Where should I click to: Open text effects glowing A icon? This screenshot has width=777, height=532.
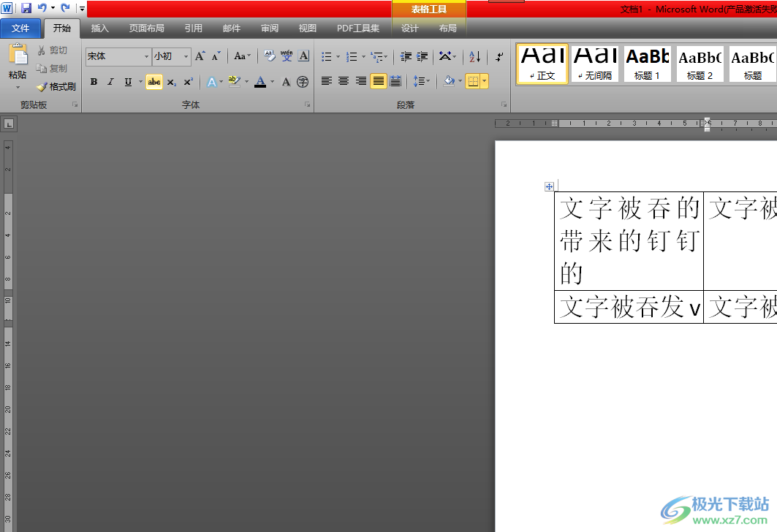(x=211, y=82)
